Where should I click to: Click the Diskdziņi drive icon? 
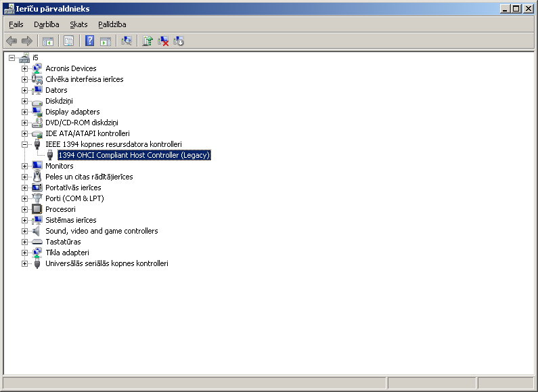pyautogui.click(x=37, y=102)
